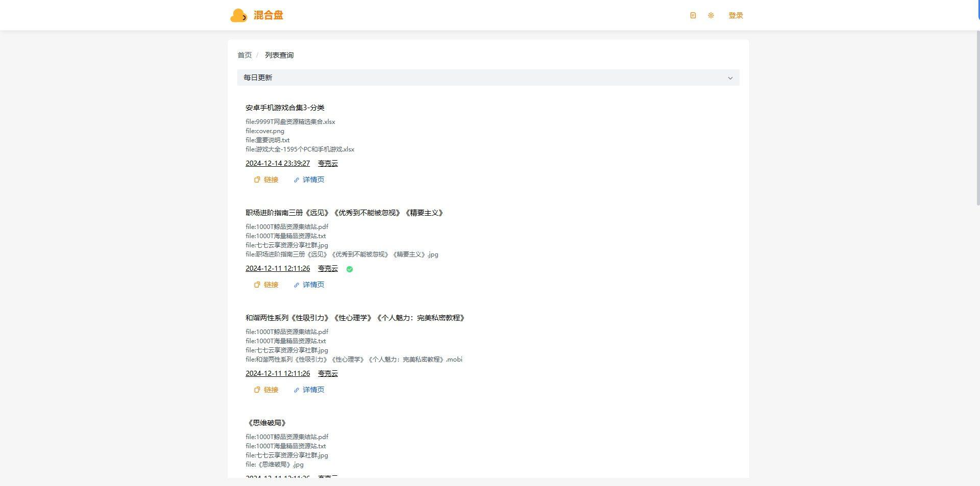Image resolution: width=980 pixels, height=486 pixels.
Task: Click the chain-link icon beside 详情页 of 职场进阶指南 entry
Action: tap(297, 285)
